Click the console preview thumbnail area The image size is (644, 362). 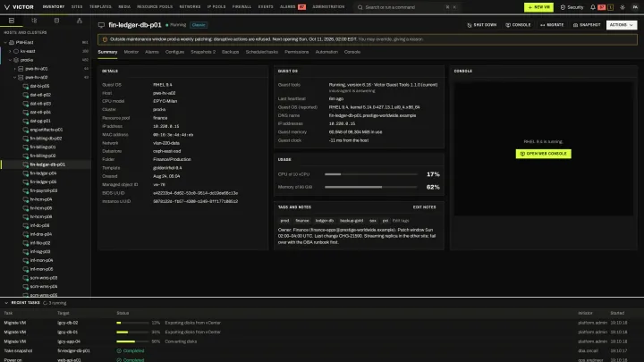pyautogui.click(x=543, y=148)
